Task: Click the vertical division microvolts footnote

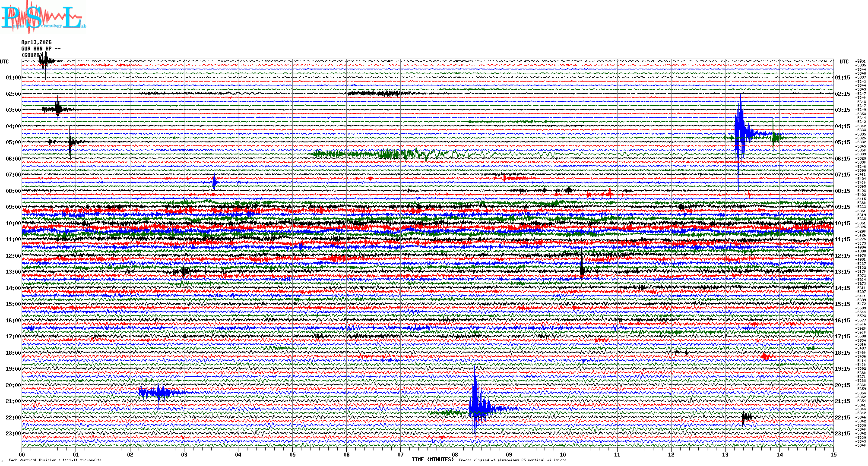Action: click(x=55, y=460)
